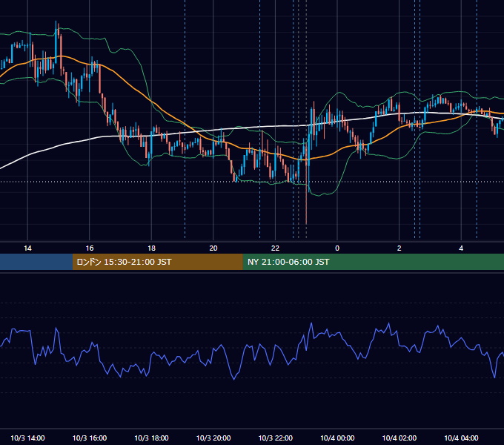Click the 10/3 18:00 date label
This screenshot has width=504, height=445.
tap(151, 438)
